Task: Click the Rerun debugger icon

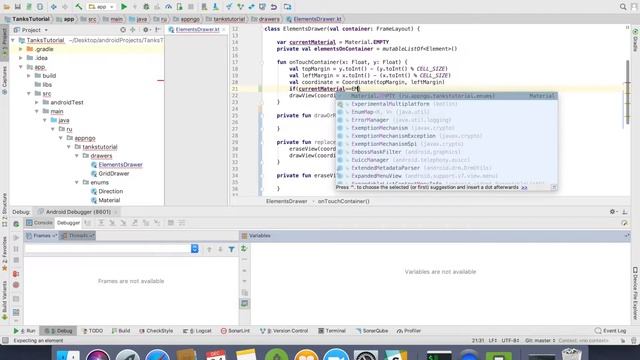Action: coord(16,224)
